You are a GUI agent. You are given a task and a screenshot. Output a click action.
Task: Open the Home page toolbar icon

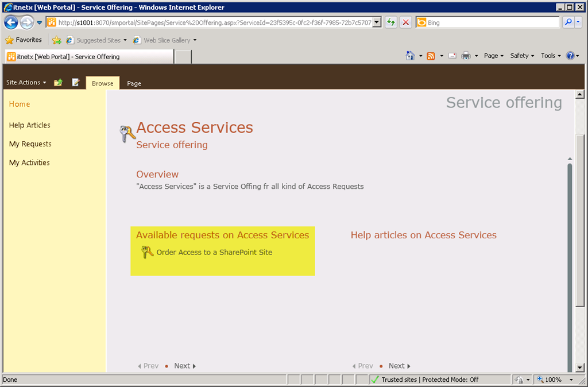coord(410,56)
